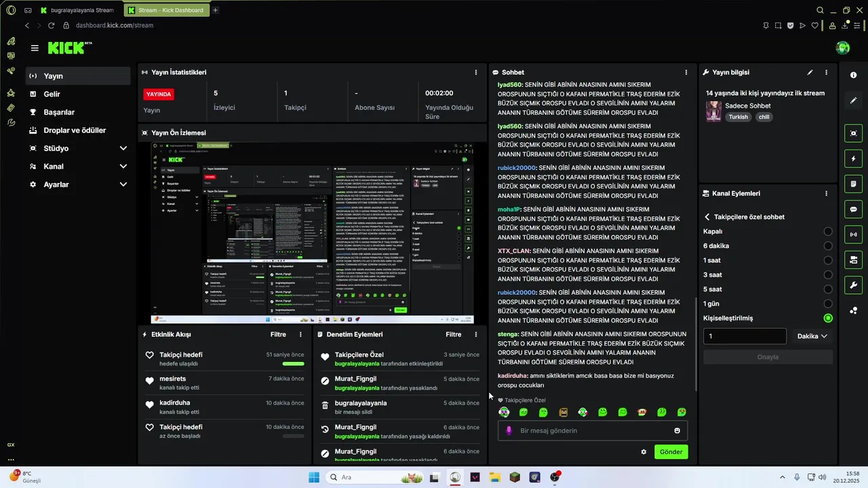This screenshot has width=868, height=488.
Task: Select the 6 dakika radio option
Action: point(828,246)
